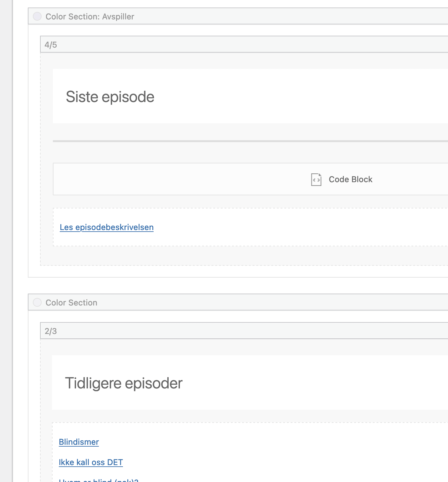The image size is (448, 482).
Task: Click the Code Block file icon
Action: click(x=316, y=179)
